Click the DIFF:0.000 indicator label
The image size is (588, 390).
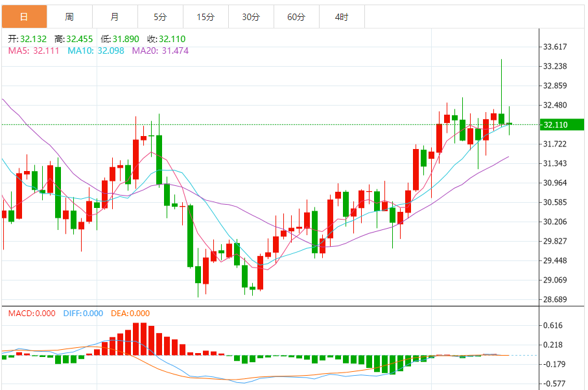click(x=83, y=313)
